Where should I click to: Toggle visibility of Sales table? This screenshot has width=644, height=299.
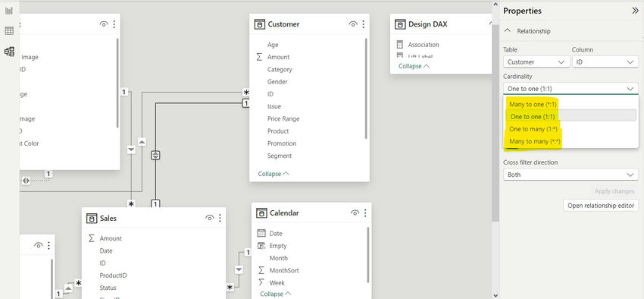[210, 218]
